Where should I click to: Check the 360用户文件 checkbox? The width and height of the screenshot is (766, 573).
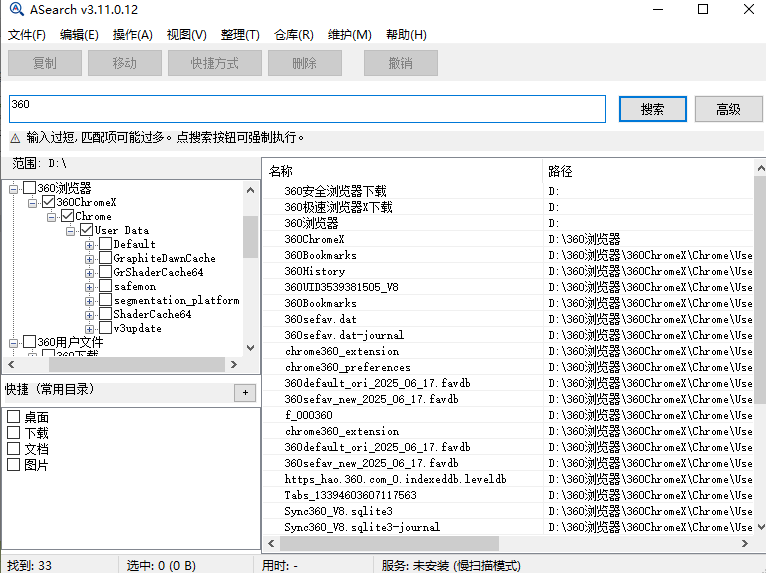(x=29, y=342)
